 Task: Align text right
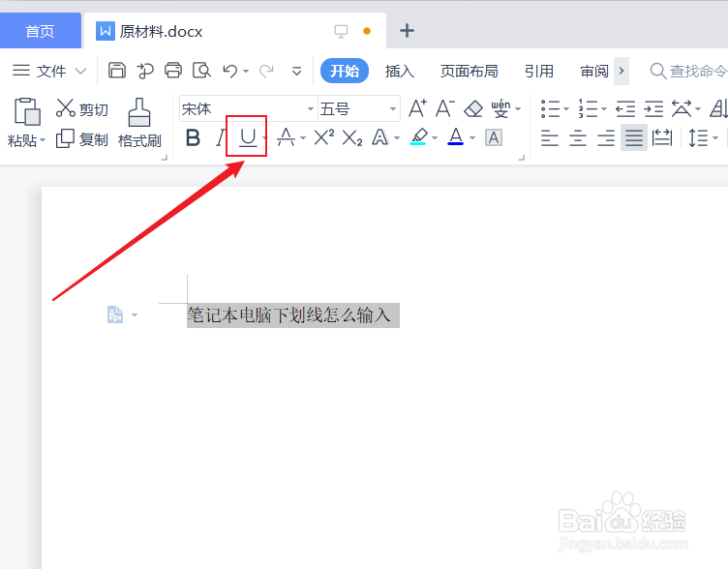606,137
